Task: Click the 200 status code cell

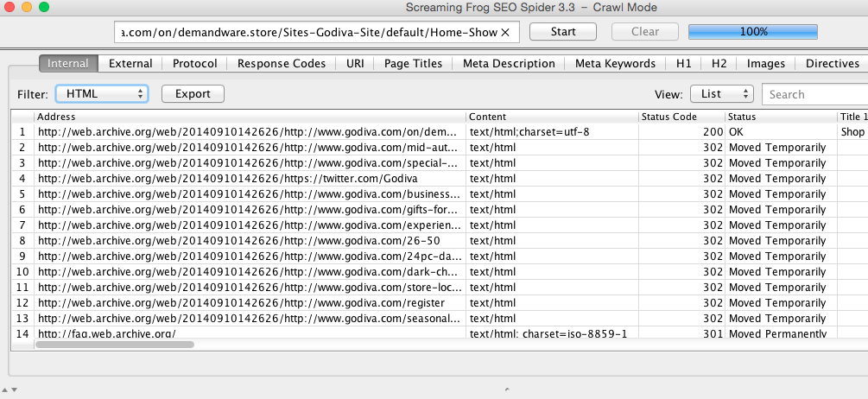Action: tap(682, 132)
